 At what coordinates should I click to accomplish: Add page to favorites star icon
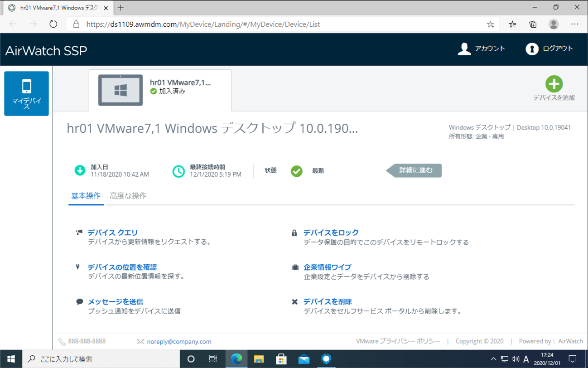click(x=490, y=24)
